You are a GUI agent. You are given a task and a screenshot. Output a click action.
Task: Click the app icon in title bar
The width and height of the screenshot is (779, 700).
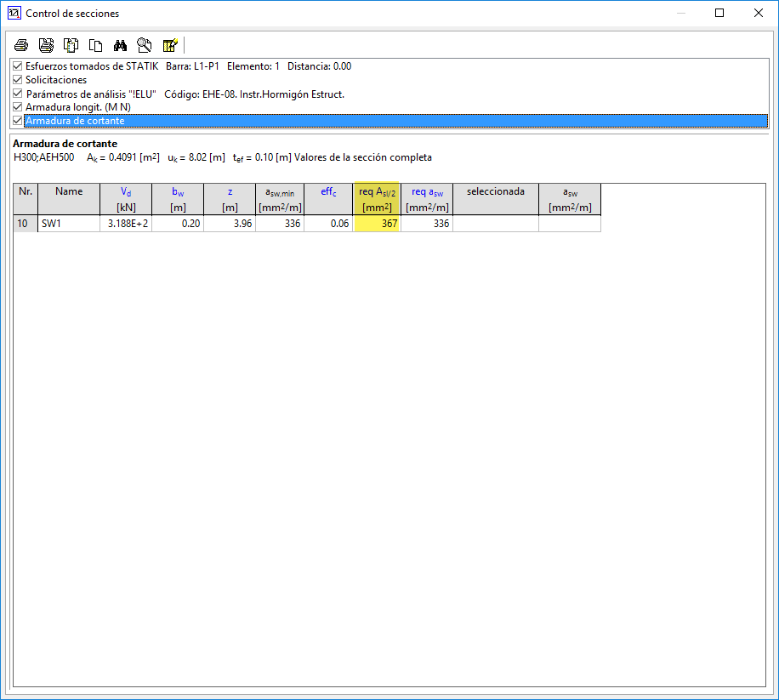point(13,13)
